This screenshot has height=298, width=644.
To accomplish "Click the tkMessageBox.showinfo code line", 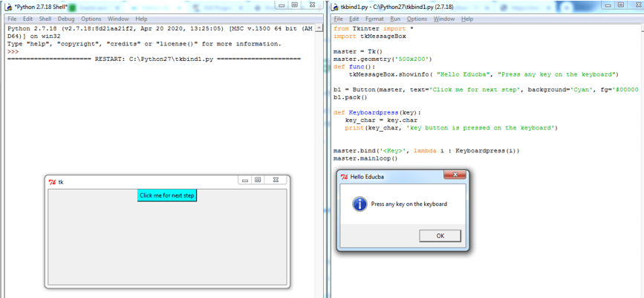I will [x=484, y=74].
